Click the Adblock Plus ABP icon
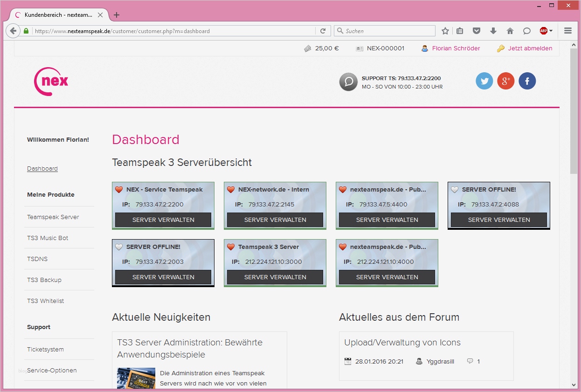Image resolution: width=581 pixels, height=392 pixels. [x=544, y=31]
